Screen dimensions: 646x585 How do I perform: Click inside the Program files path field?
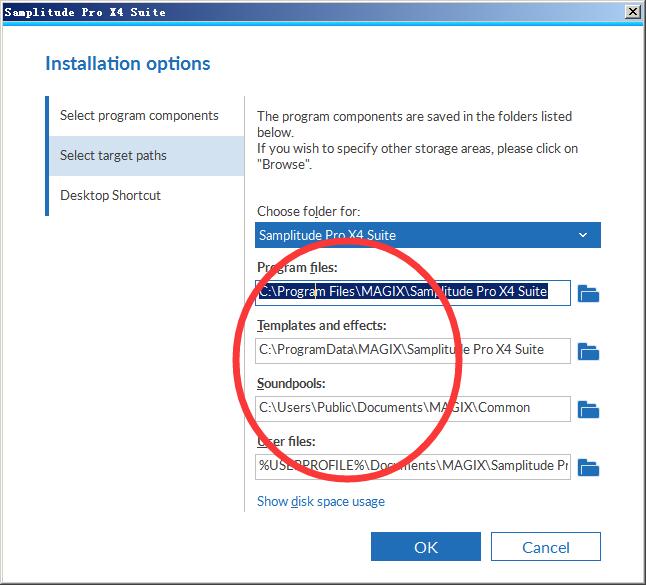coord(413,293)
